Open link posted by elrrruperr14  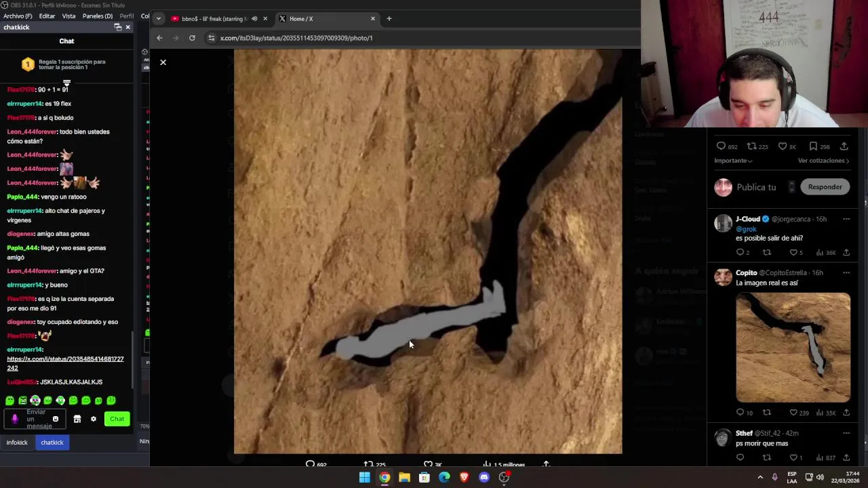(x=65, y=363)
